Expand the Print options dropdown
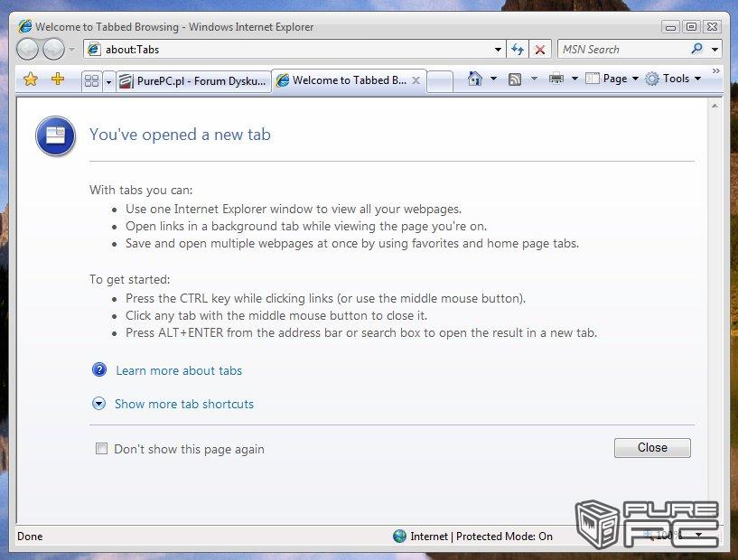This screenshot has width=738, height=560. 575,79
